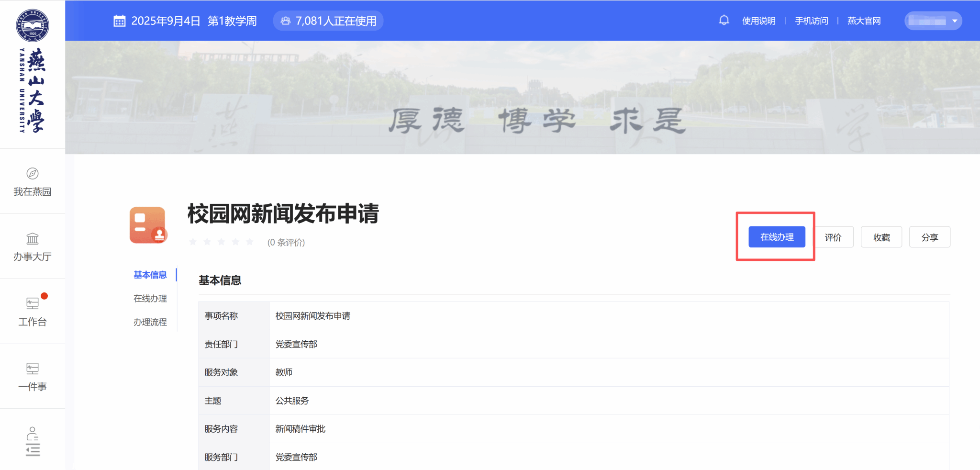Go to the 办理流程 section tab
Image resolution: width=980 pixels, height=470 pixels.
pyautogui.click(x=150, y=322)
